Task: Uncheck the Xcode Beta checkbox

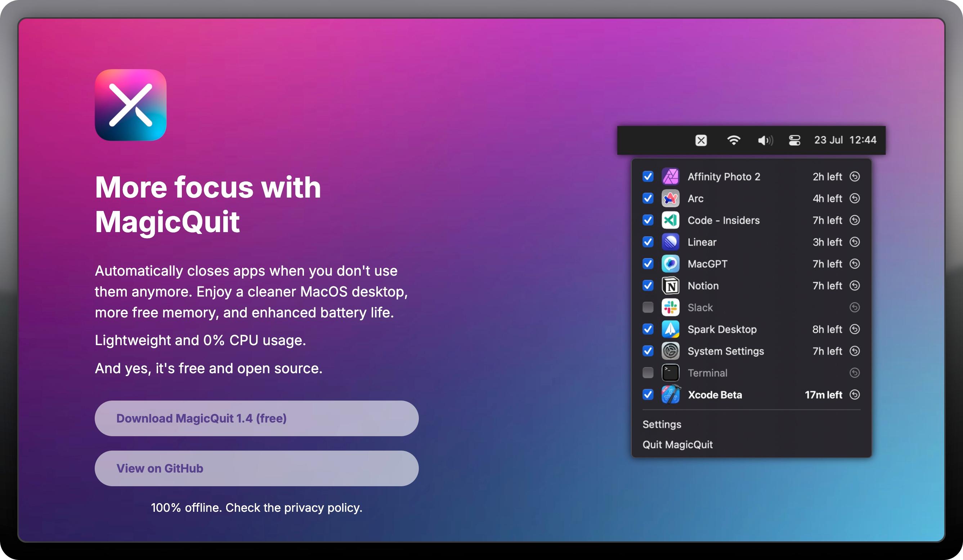Action: tap(648, 394)
